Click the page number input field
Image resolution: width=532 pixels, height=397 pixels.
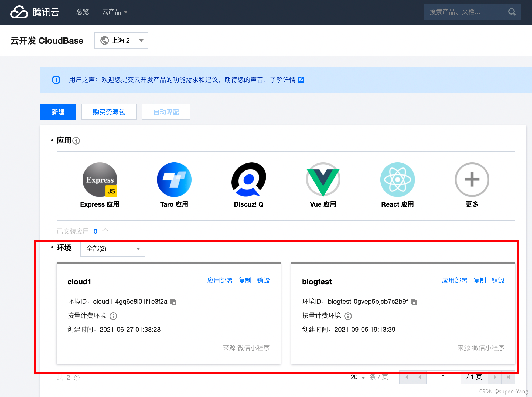444,377
